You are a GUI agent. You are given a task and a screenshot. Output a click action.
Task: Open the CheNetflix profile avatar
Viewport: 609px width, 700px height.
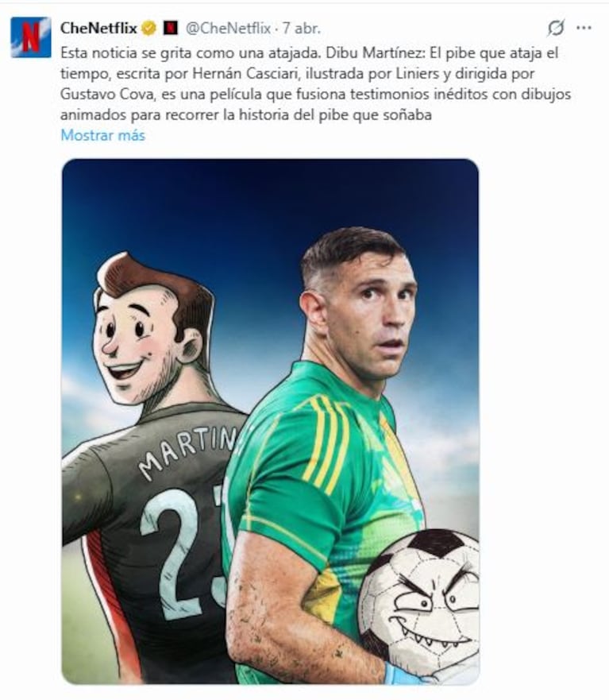click(31, 37)
